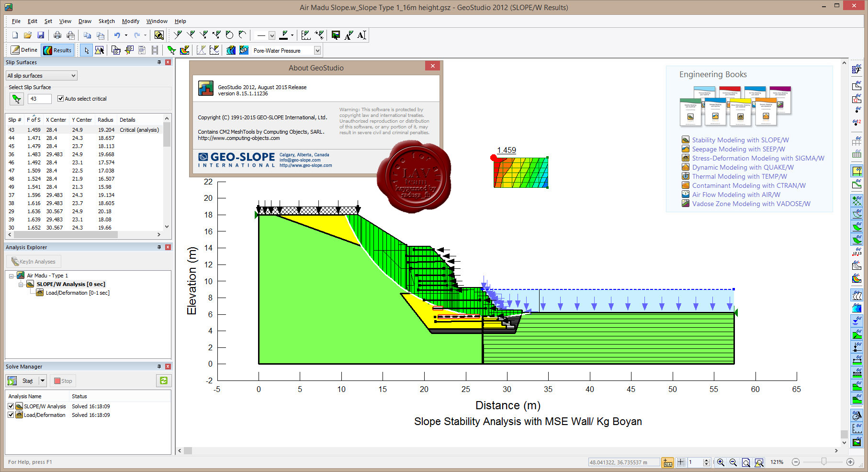
Task: Click the Zoom In magnifier icon
Action: tap(721, 462)
